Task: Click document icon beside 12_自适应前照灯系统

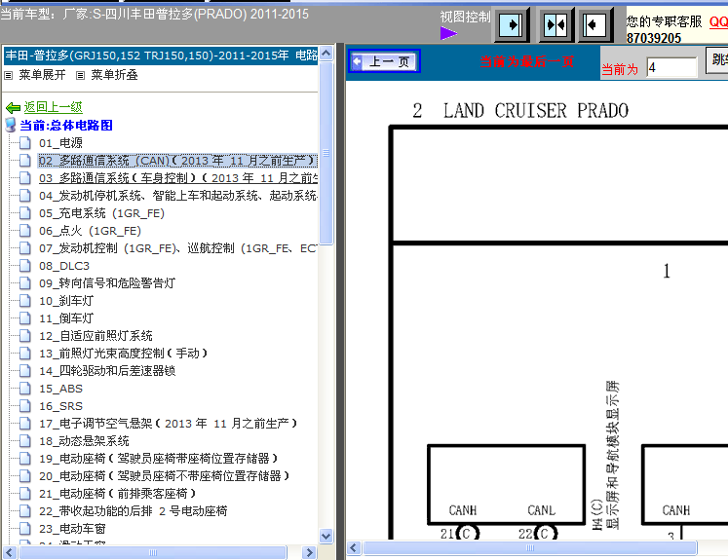Action: point(25,336)
